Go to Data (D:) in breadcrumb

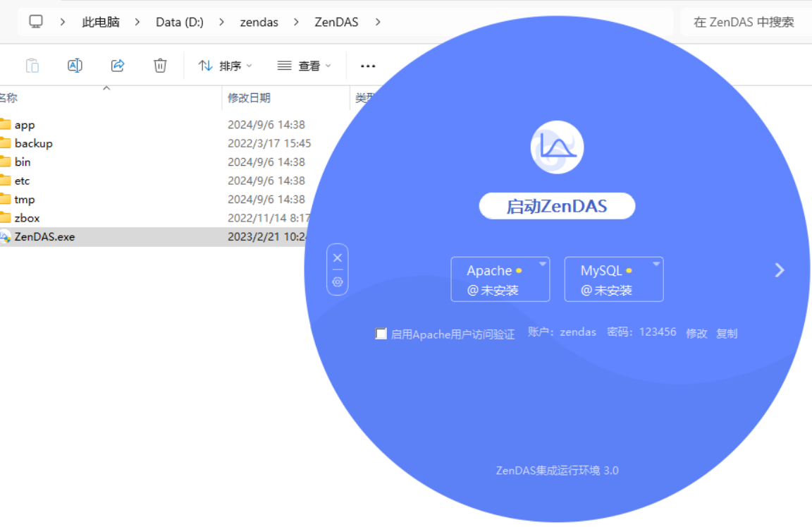(179, 22)
